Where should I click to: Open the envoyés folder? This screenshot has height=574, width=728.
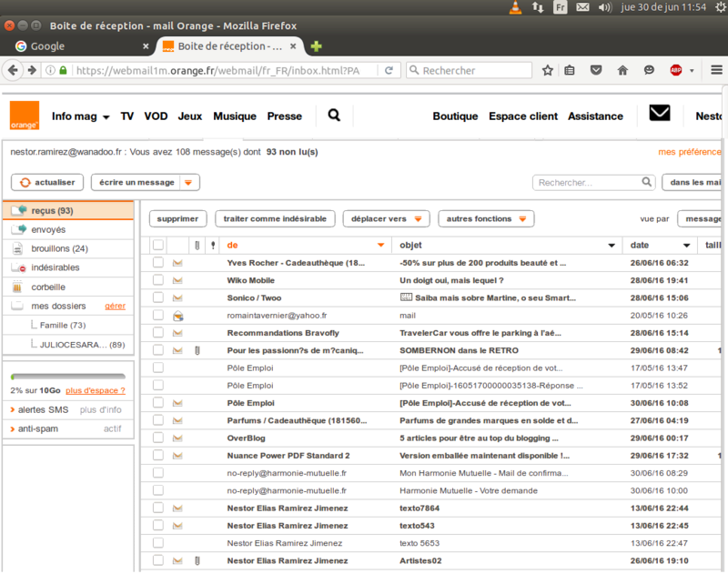[68, 230]
